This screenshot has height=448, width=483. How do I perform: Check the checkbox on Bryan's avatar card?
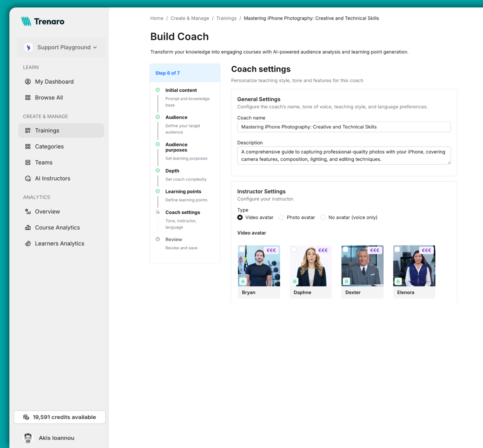coord(242,250)
